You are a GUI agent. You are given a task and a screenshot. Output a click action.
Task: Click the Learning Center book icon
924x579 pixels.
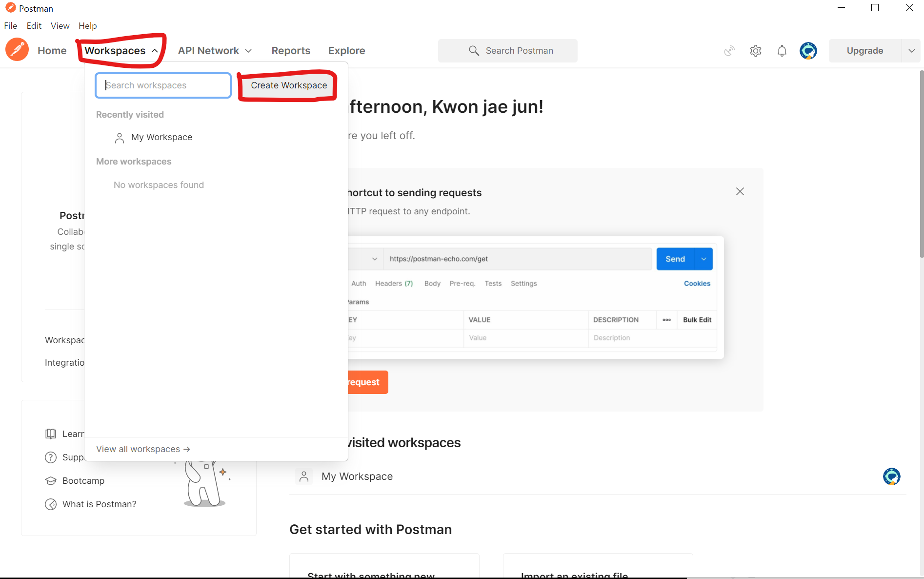pos(51,434)
